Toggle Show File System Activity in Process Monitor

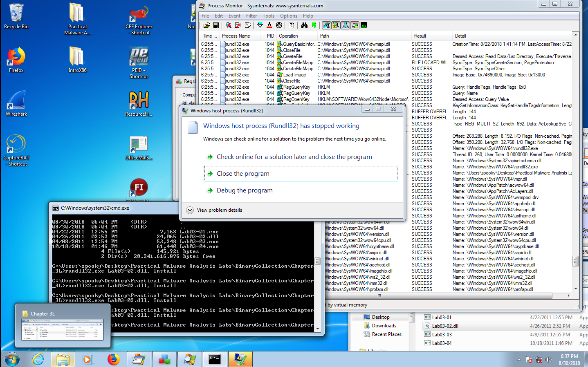click(336, 25)
